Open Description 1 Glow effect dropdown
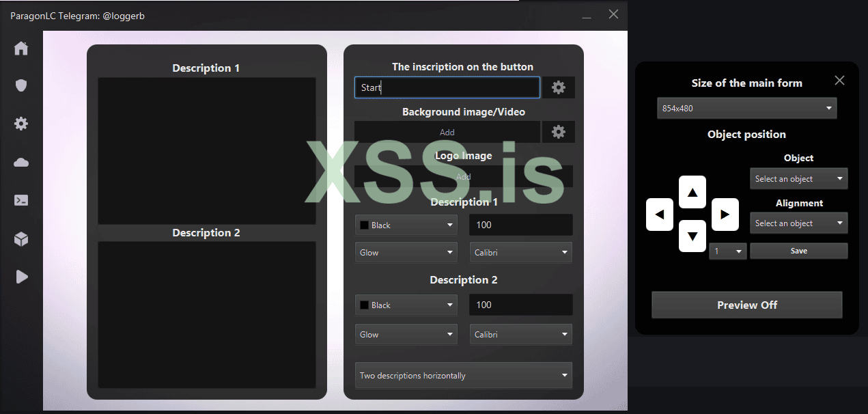This screenshot has height=414, width=868. pos(406,252)
